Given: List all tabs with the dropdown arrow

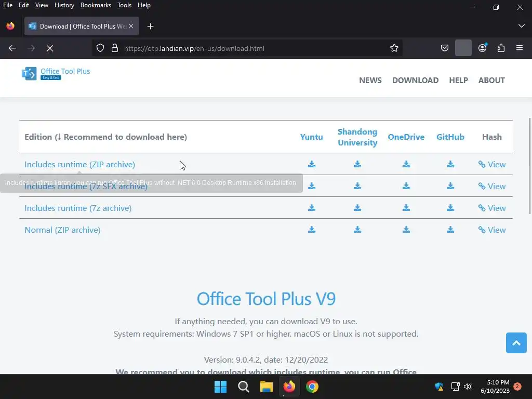Looking at the screenshot, I should click(521, 26).
